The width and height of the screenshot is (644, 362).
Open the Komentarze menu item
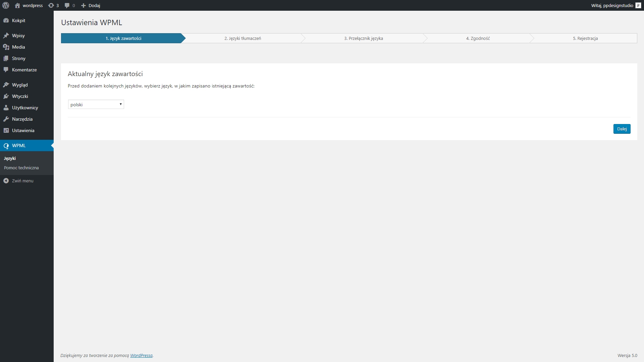coord(27,70)
